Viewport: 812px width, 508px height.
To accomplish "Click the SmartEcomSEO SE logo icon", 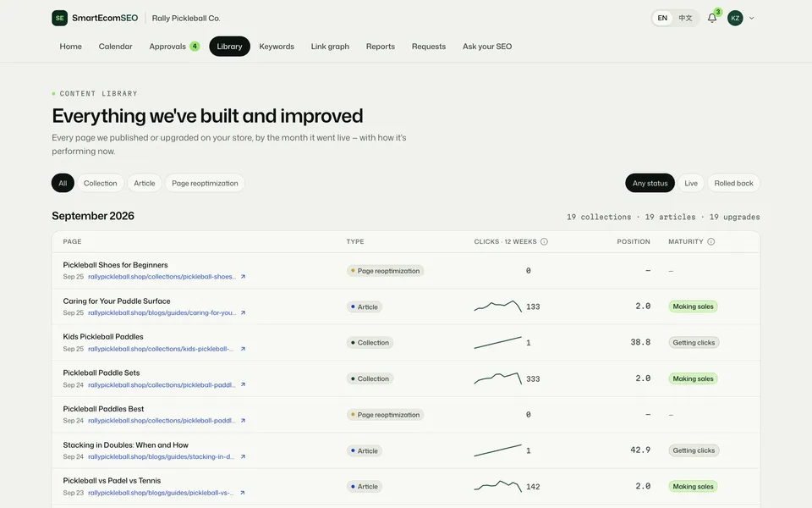I will click(x=59, y=18).
